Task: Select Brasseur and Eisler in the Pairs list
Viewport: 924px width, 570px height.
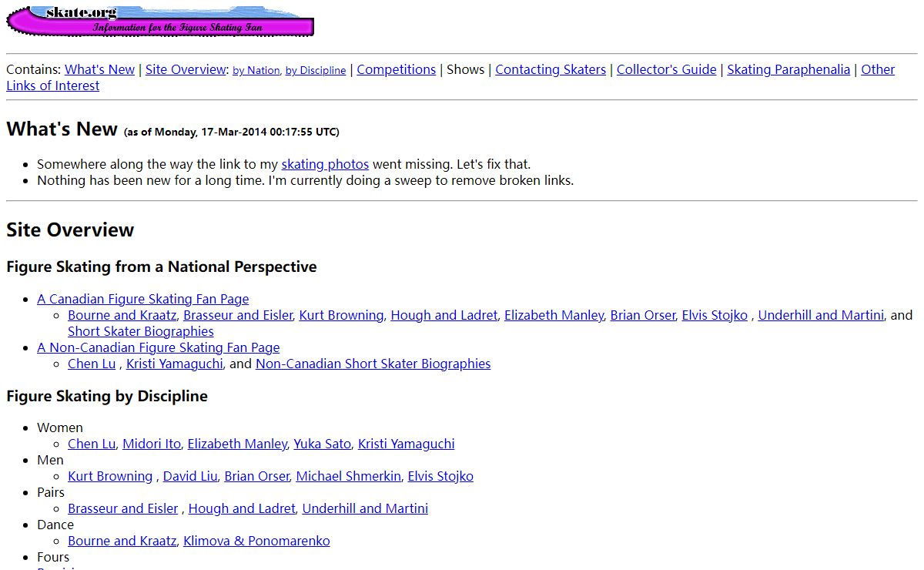Action: (123, 508)
